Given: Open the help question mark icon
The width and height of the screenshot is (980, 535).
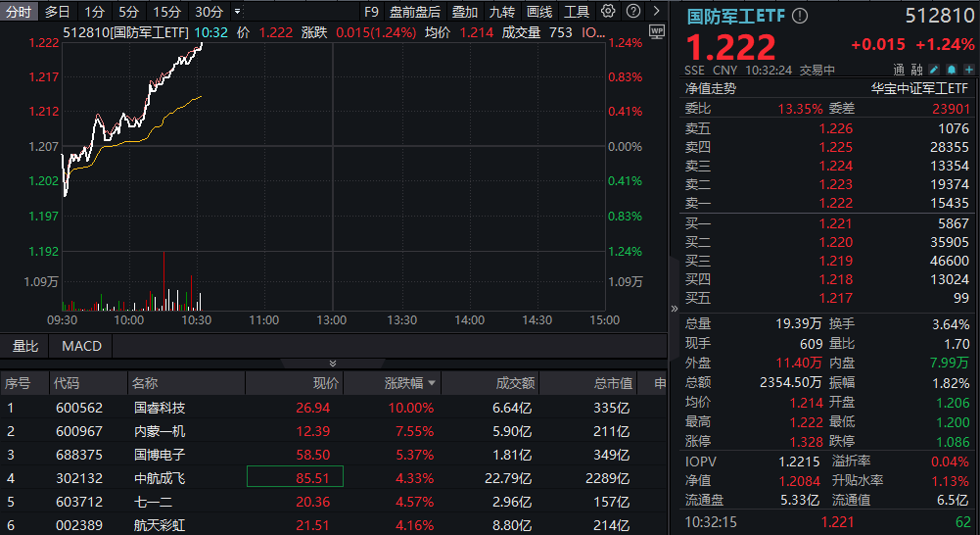Looking at the screenshot, I should coord(633,11).
